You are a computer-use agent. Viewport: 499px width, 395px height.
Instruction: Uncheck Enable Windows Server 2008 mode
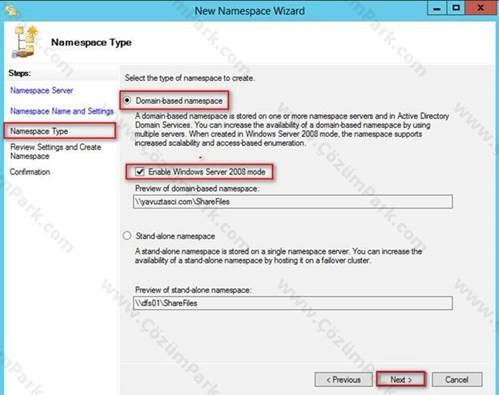pos(140,172)
